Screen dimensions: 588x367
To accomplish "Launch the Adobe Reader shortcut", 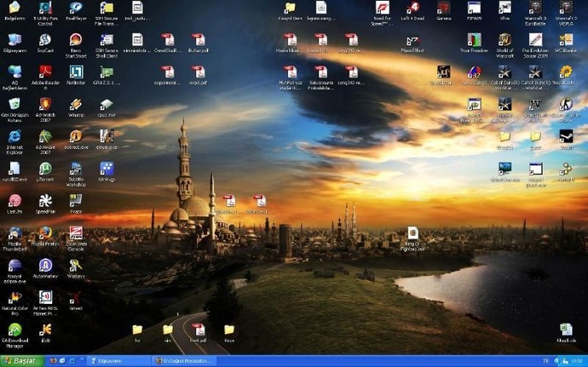I will [x=45, y=72].
